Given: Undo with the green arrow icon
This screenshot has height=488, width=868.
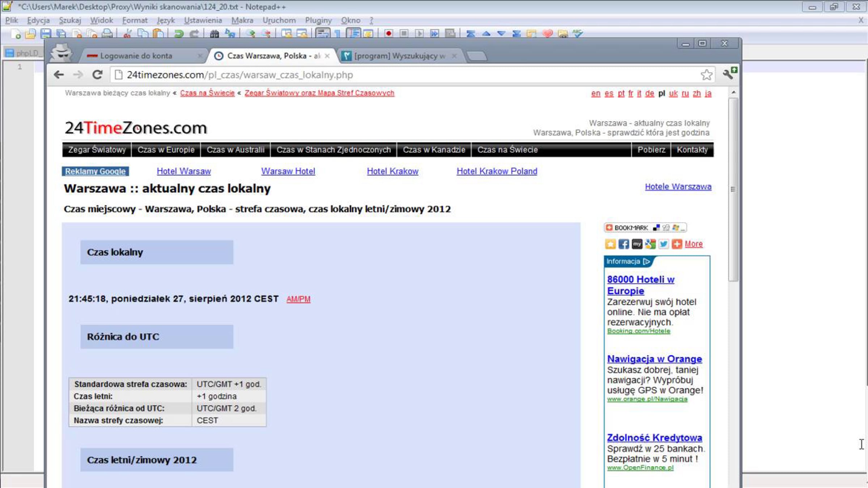Looking at the screenshot, I should pyautogui.click(x=179, y=34).
